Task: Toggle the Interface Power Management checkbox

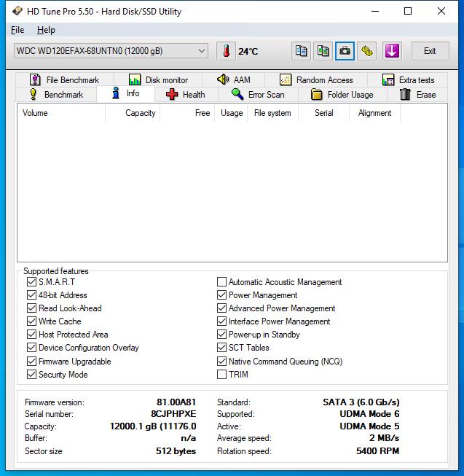Action: tap(221, 321)
